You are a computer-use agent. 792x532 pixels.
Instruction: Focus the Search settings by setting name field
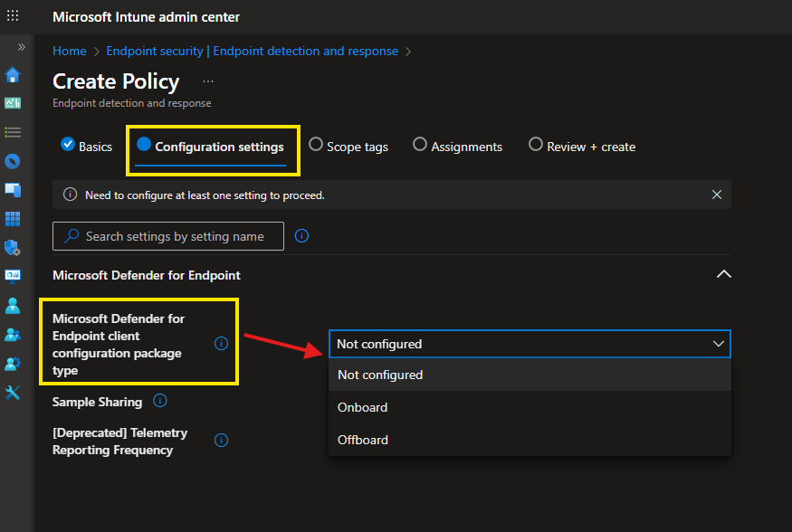168,236
